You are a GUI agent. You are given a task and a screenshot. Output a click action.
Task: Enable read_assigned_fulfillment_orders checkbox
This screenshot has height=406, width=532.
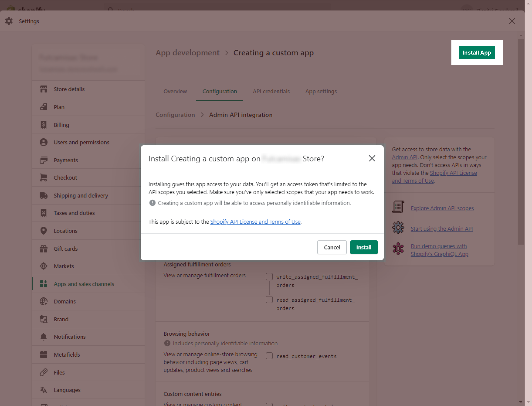pos(269,300)
